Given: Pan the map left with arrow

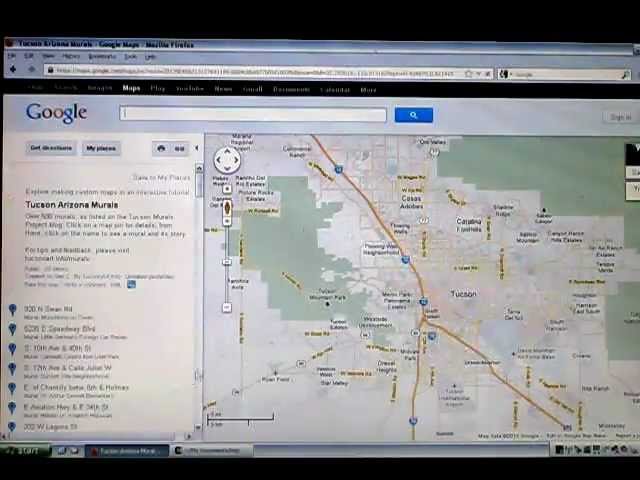Looking at the screenshot, I should coord(218,160).
